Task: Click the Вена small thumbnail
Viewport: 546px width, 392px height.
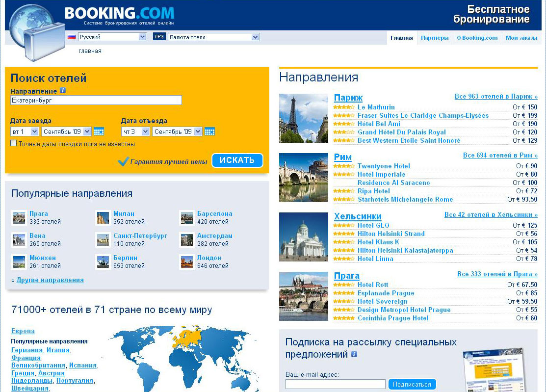Action: click(19, 240)
